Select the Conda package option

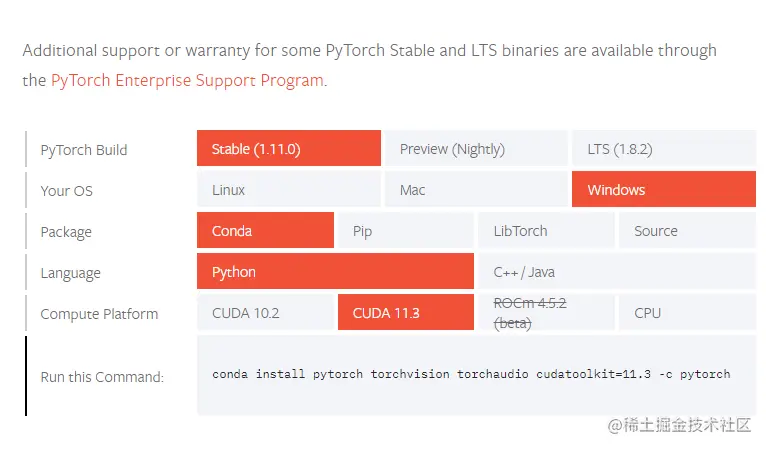click(x=265, y=230)
